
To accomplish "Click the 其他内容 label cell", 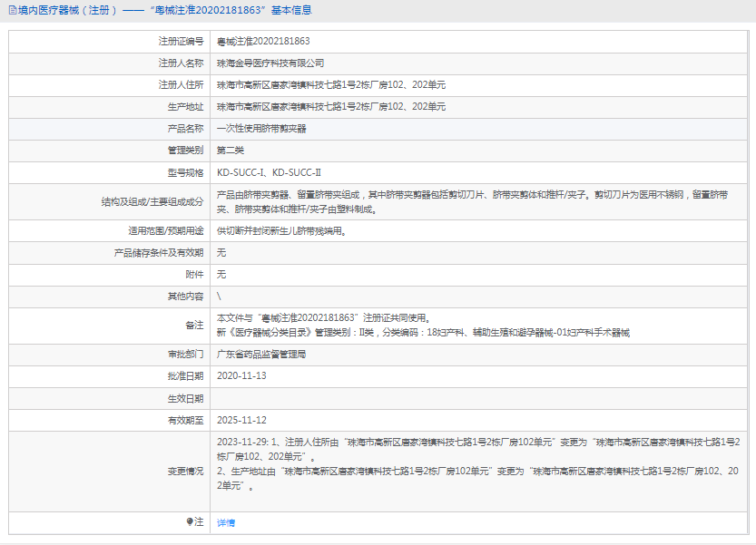I will [110, 297].
